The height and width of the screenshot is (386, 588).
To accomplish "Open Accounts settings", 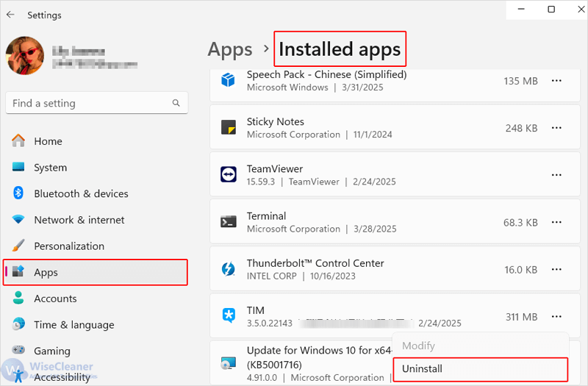I will (96, 299).
